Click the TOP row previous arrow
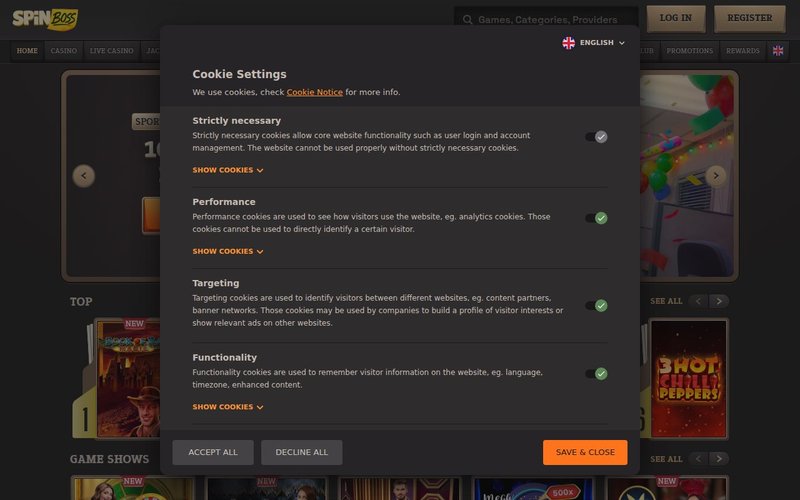800x500 pixels. (x=698, y=301)
